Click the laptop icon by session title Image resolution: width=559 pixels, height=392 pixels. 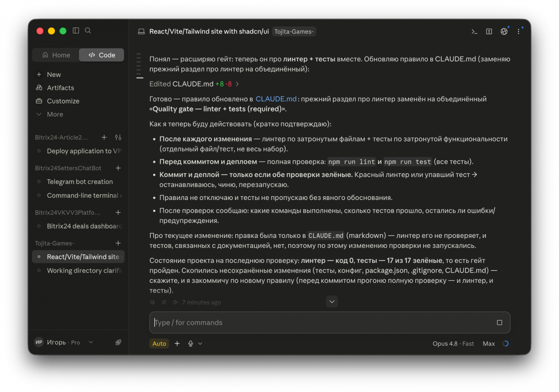pos(141,32)
